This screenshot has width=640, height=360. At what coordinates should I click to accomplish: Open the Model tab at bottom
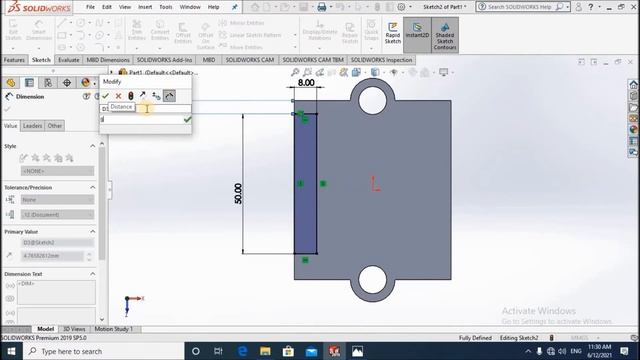45,329
